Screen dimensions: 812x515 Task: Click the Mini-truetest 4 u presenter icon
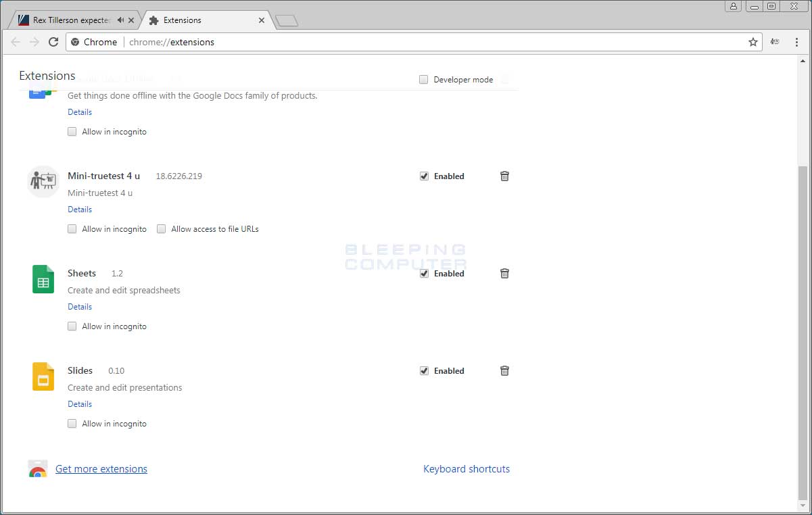tap(43, 181)
